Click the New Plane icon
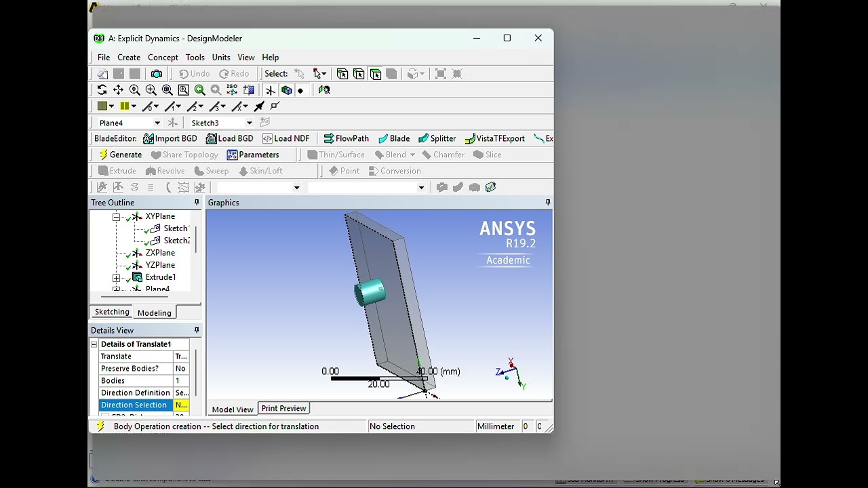868x488 pixels. click(x=173, y=123)
